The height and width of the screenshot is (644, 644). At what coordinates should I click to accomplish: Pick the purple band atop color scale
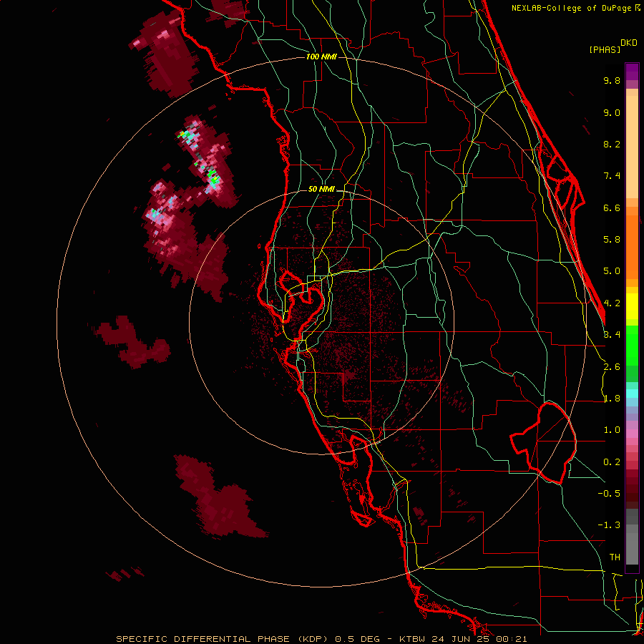(x=632, y=72)
